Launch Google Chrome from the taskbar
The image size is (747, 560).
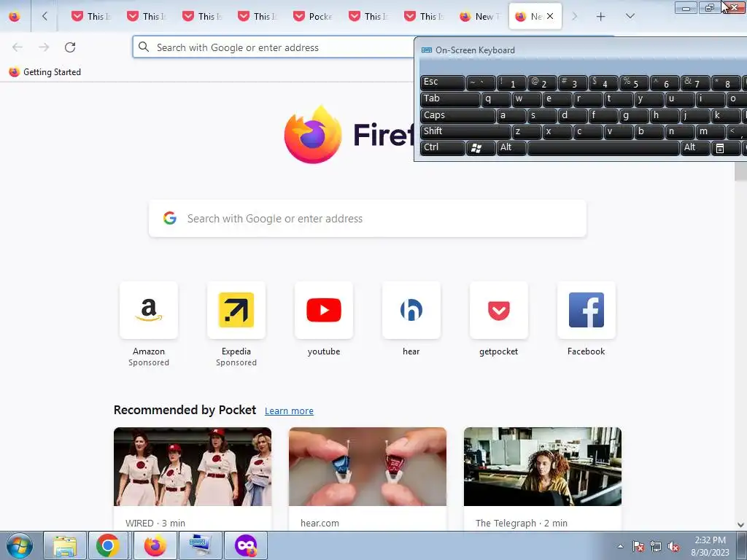[x=108, y=545]
